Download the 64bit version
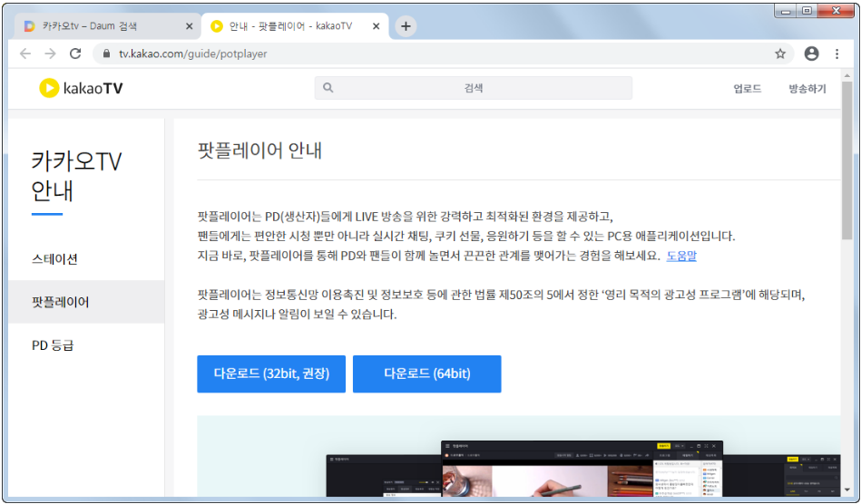The image size is (861, 504). (x=426, y=374)
